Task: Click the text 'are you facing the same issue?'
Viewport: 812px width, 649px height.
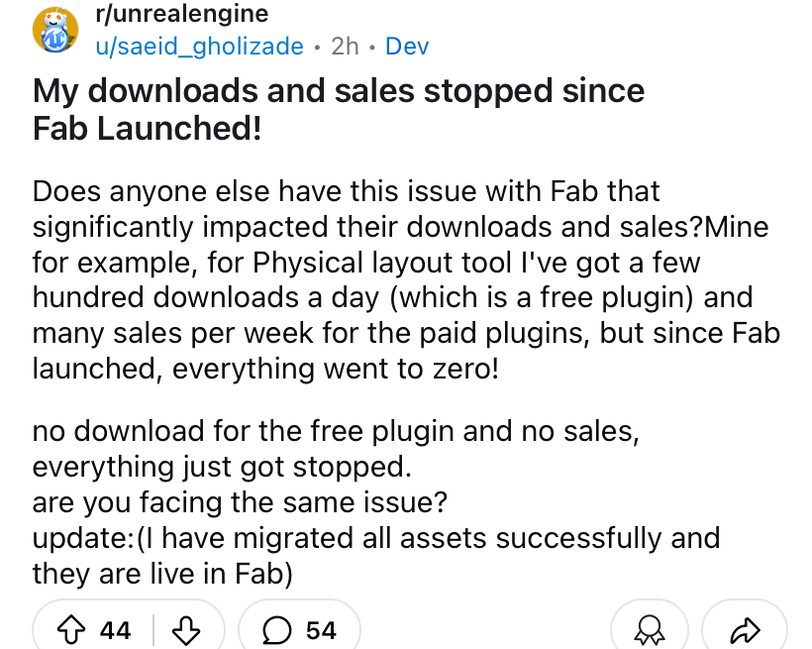Action: pyautogui.click(x=240, y=502)
